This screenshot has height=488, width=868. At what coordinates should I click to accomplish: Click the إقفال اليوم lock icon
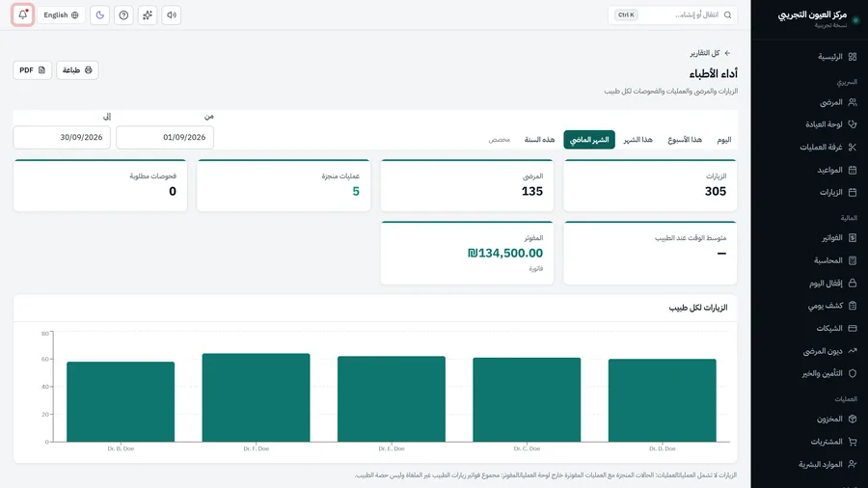pos(853,283)
